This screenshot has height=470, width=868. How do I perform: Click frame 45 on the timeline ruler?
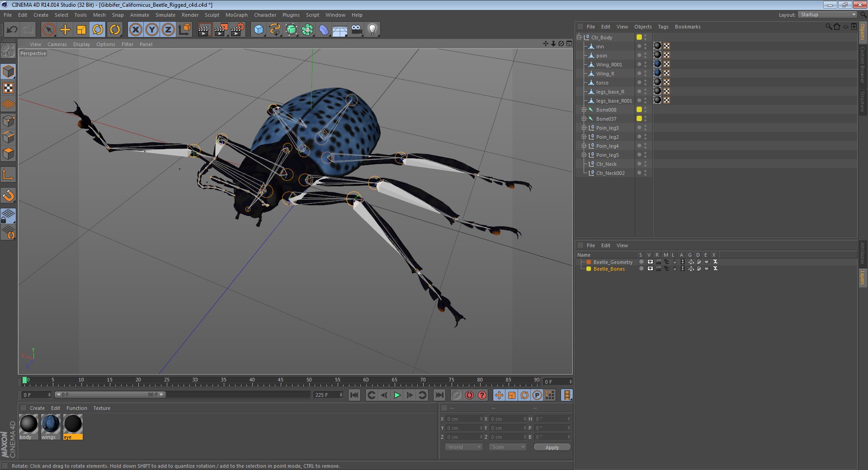point(280,381)
